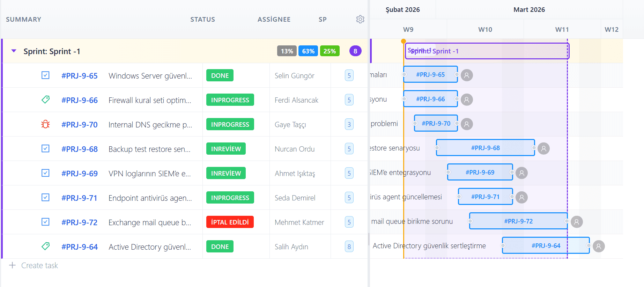Viewport: 644px width, 287px height.
Task: Click the green 25% progress badge
Action: click(330, 51)
